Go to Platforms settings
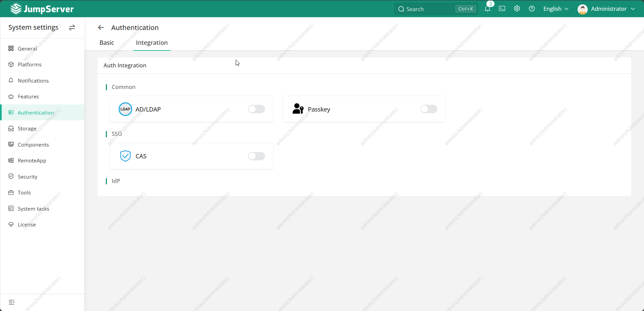 coord(29,64)
